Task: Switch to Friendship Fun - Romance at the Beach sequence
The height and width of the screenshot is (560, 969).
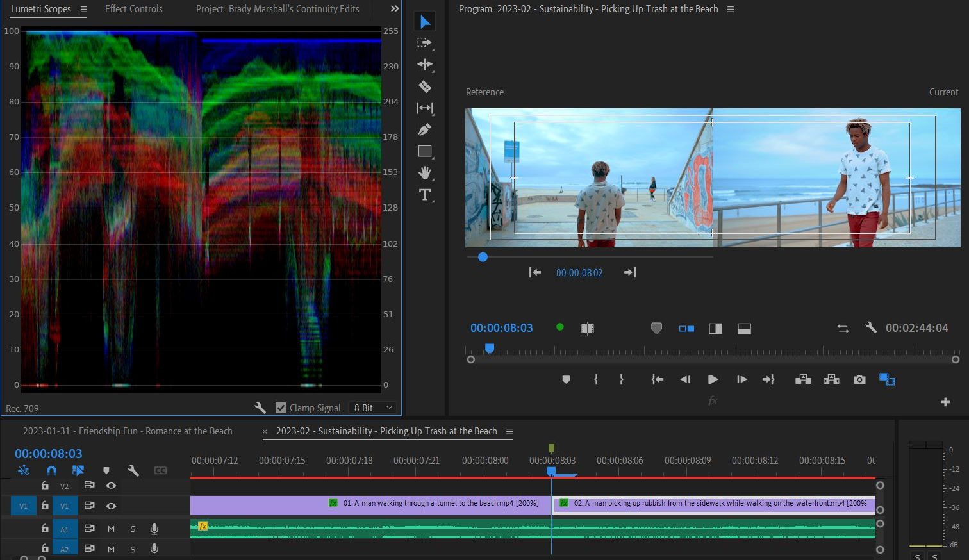Action: (x=128, y=431)
